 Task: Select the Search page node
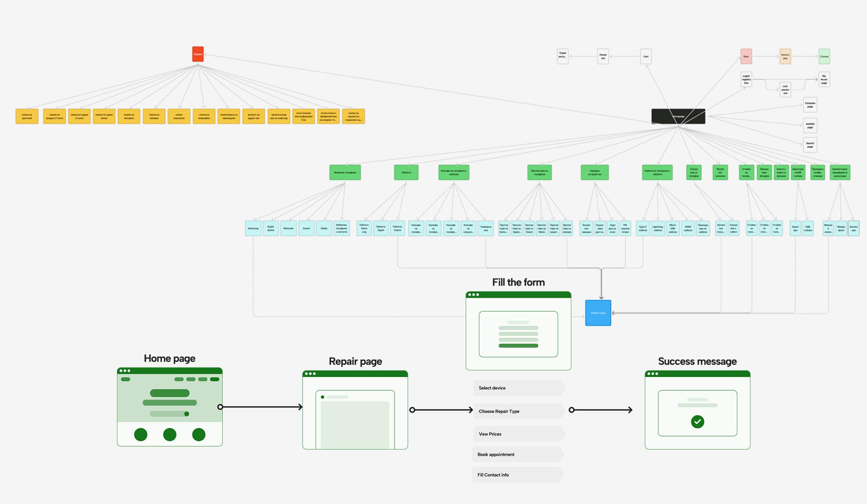point(810,145)
